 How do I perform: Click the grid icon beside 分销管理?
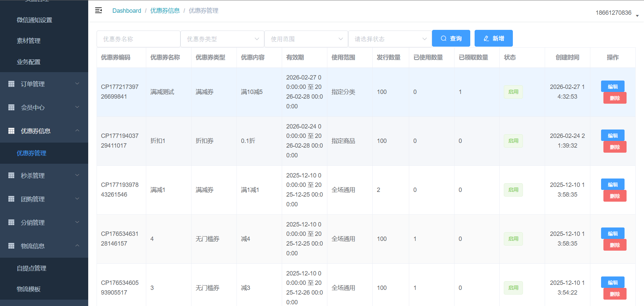[x=11, y=222]
